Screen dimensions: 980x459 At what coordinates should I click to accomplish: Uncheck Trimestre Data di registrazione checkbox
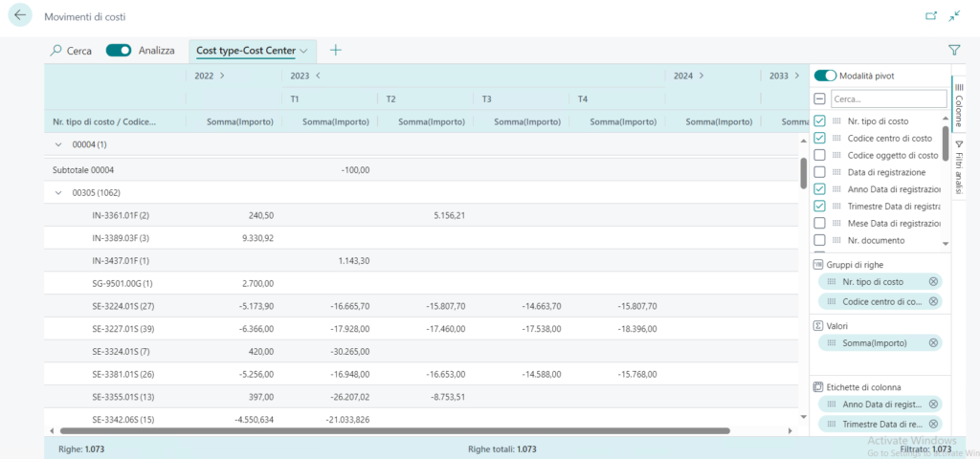(x=820, y=206)
